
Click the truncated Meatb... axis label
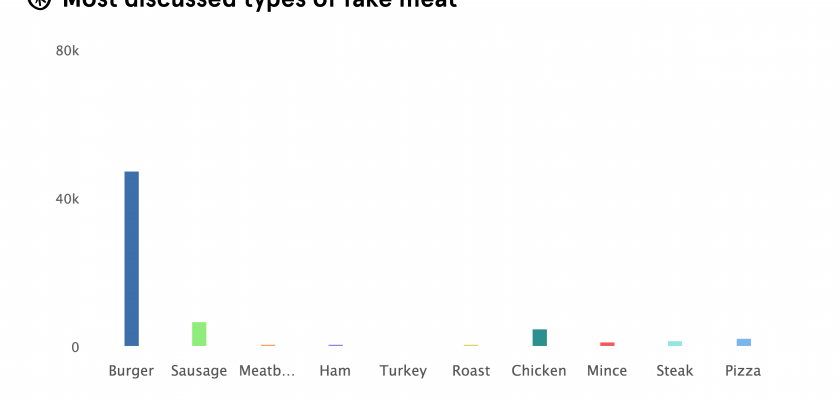pyautogui.click(x=267, y=371)
